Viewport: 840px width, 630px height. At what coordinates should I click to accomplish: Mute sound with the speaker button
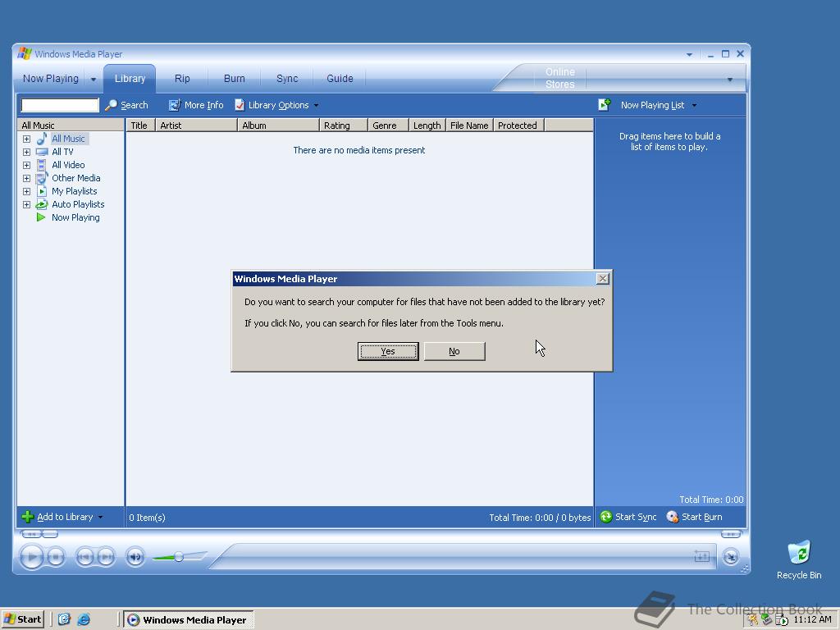click(x=135, y=557)
